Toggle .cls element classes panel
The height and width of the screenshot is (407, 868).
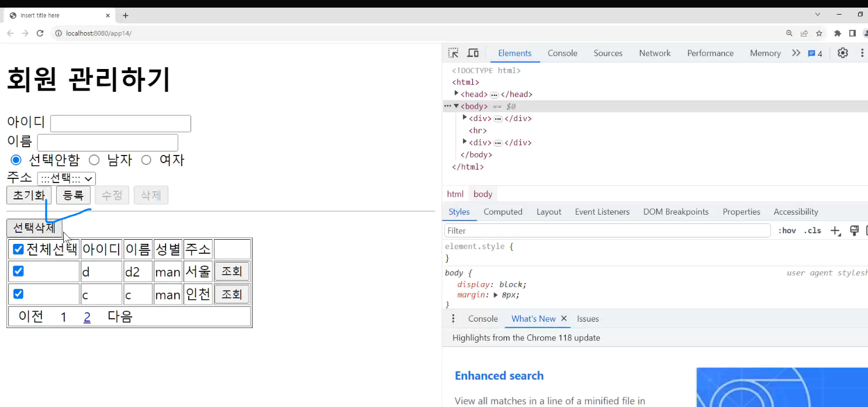point(812,231)
